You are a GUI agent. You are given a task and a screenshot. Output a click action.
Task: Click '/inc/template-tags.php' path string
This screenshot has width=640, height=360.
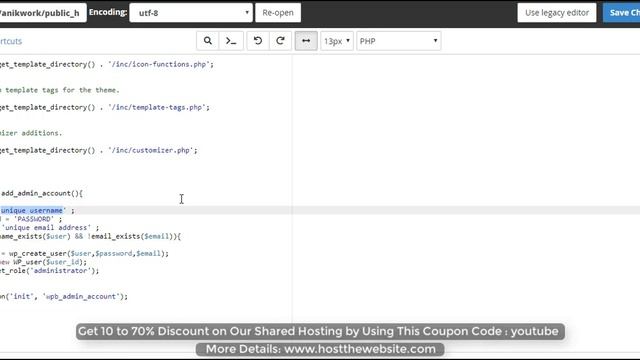pos(157,107)
